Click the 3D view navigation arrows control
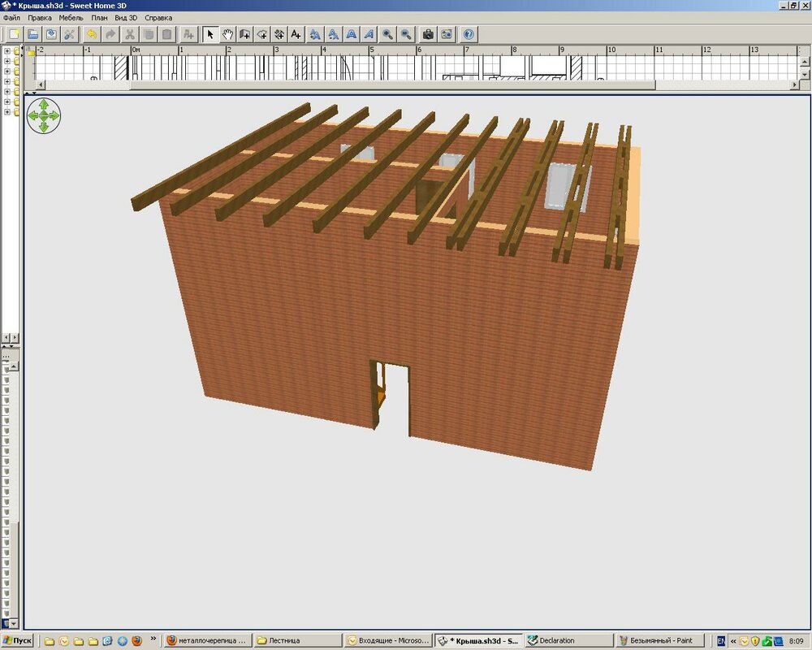812x650 pixels. click(44, 116)
